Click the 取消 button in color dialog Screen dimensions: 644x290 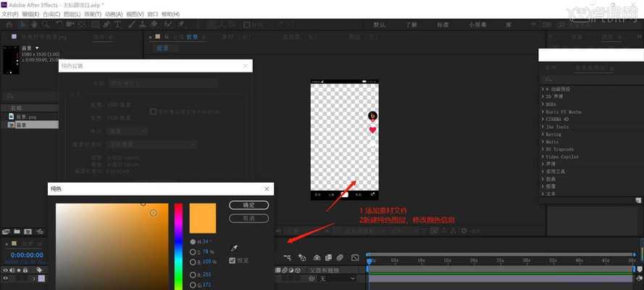248,217
